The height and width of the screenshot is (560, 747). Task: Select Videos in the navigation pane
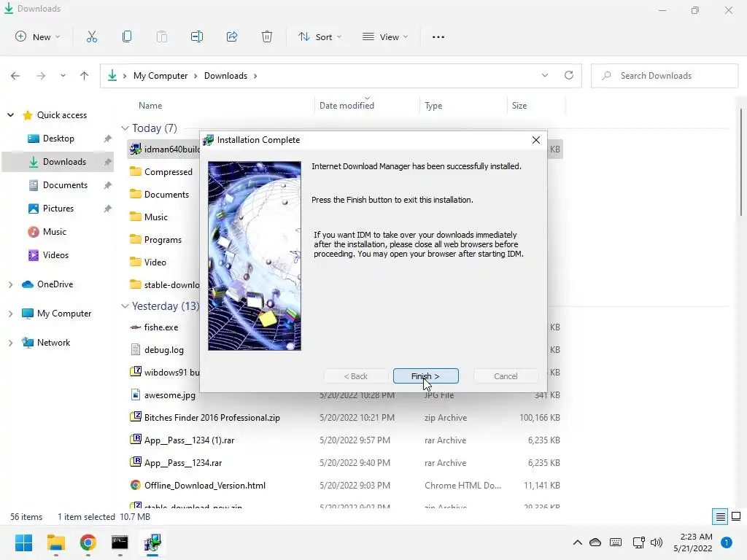coord(49,254)
